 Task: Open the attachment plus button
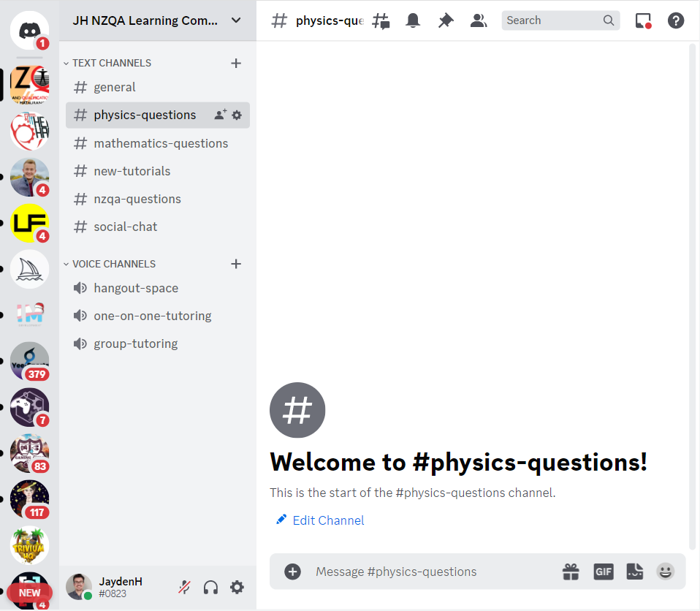coord(292,572)
